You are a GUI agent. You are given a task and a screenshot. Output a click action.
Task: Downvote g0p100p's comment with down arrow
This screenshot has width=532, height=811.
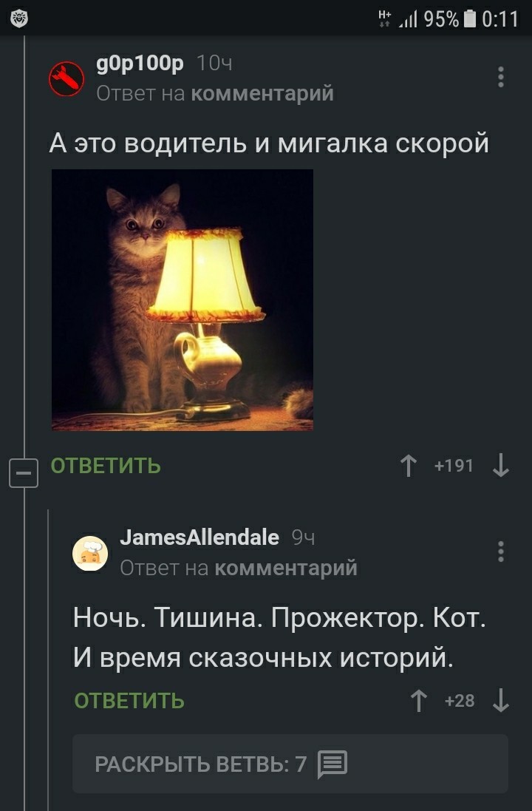pos(500,466)
